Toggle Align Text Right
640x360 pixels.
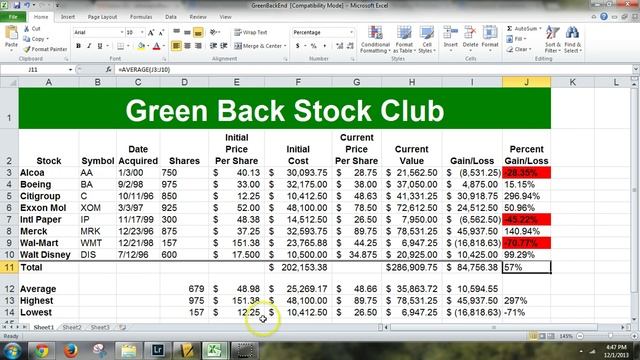pos(198,46)
